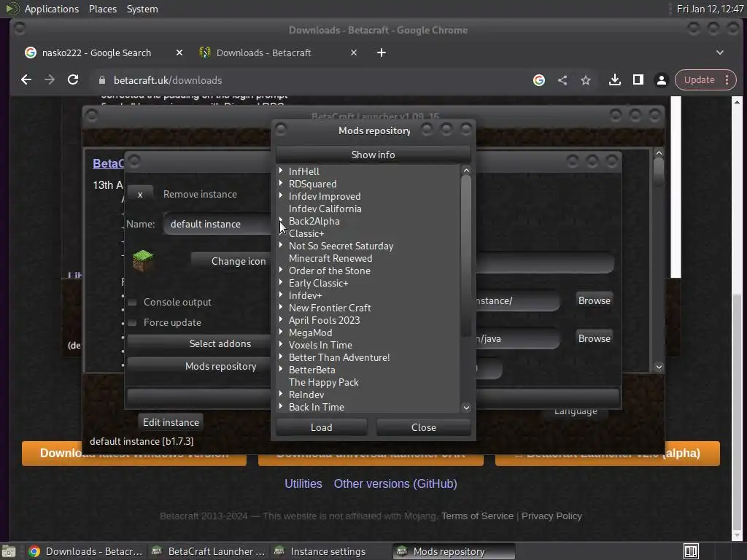Open a new Chrome tab
747x560 pixels.
coord(381,52)
